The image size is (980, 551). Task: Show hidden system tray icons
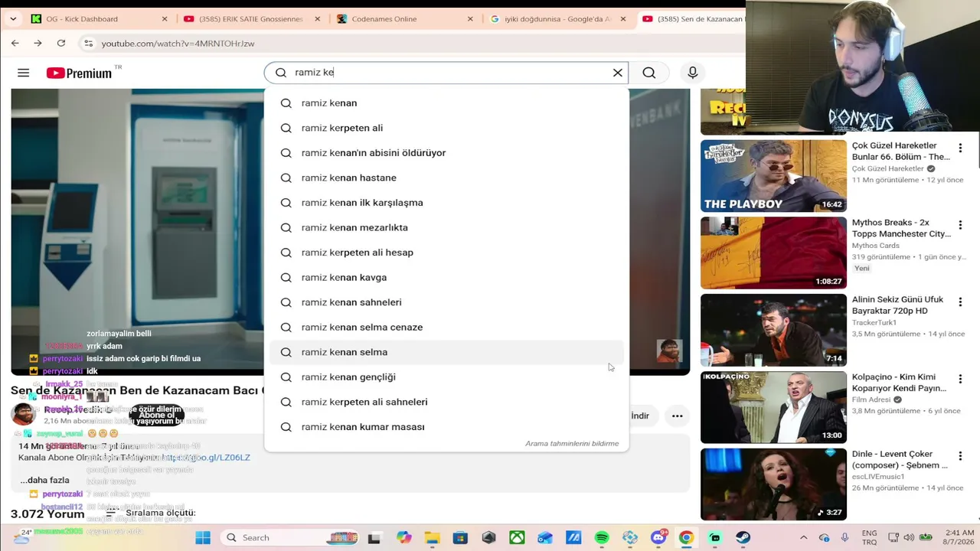coord(803,538)
